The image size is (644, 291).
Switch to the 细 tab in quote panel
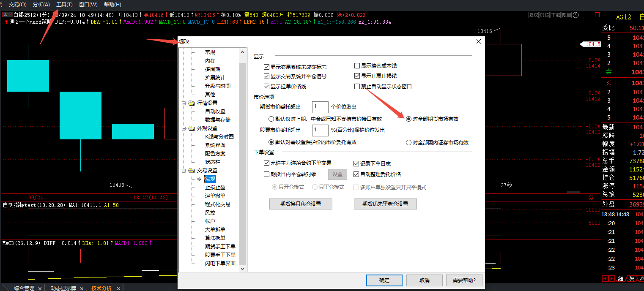pyautogui.click(x=620, y=279)
